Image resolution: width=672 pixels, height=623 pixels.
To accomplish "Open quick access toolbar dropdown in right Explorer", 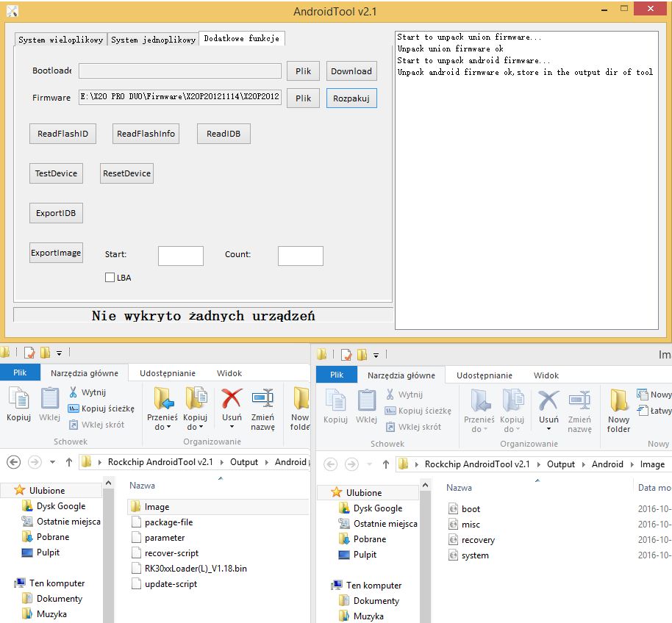I will point(376,356).
